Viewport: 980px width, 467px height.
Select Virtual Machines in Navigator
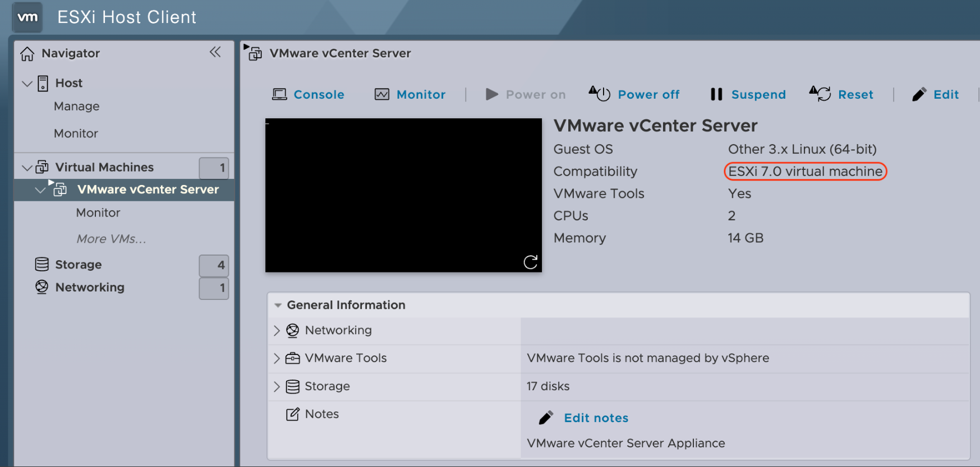pyautogui.click(x=104, y=167)
